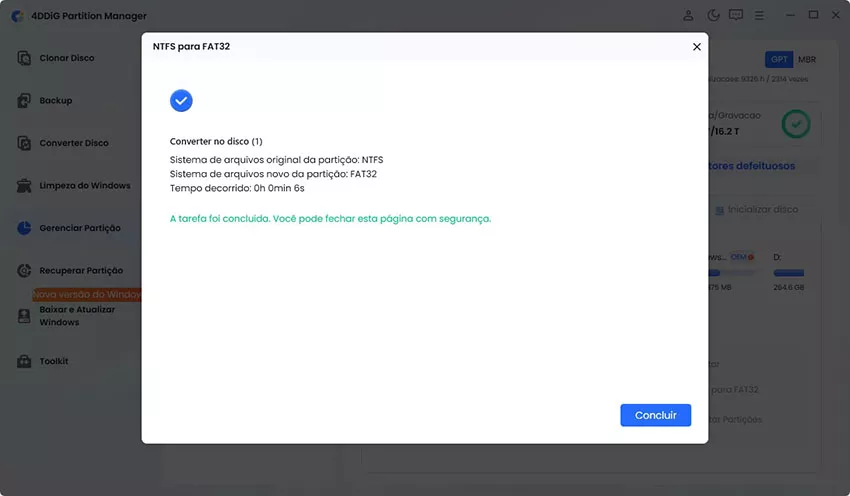
Task: Click the Gerenciar Partição pie icon
Action: click(24, 228)
